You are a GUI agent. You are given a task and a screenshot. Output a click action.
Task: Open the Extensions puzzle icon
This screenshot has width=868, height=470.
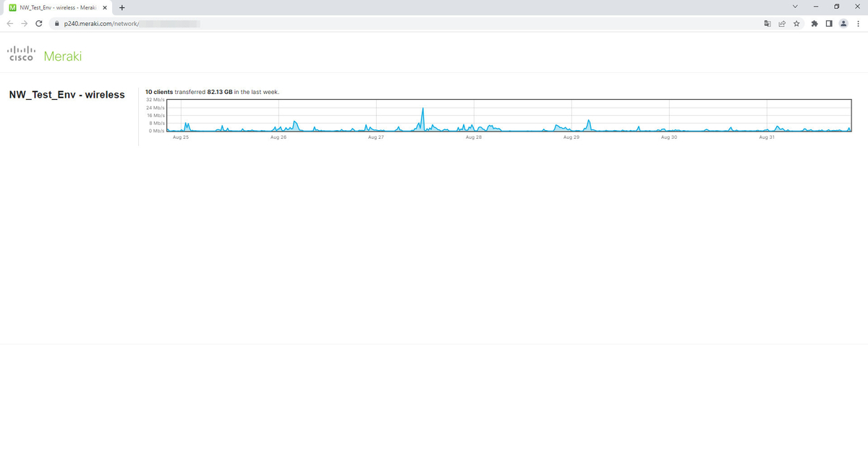pyautogui.click(x=816, y=23)
